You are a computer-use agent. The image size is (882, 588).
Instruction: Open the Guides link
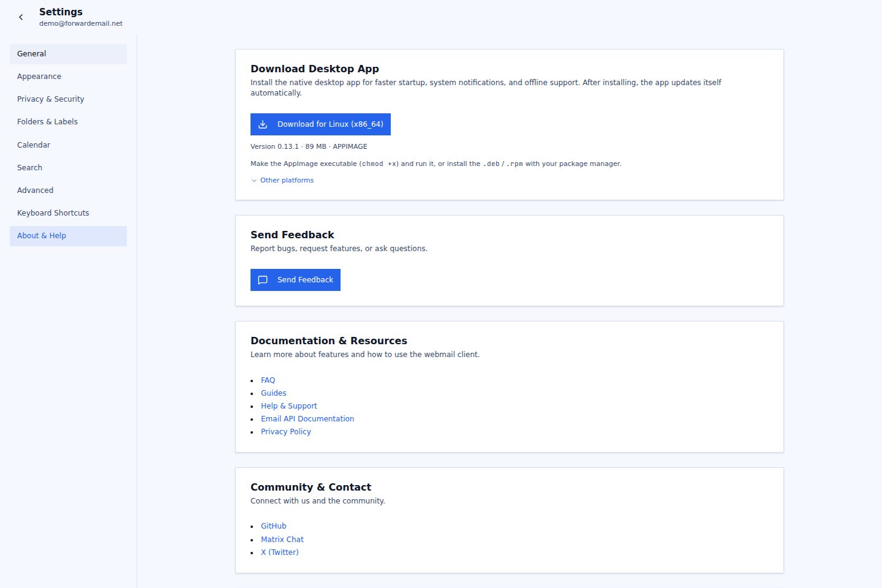(x=273, y=393)
